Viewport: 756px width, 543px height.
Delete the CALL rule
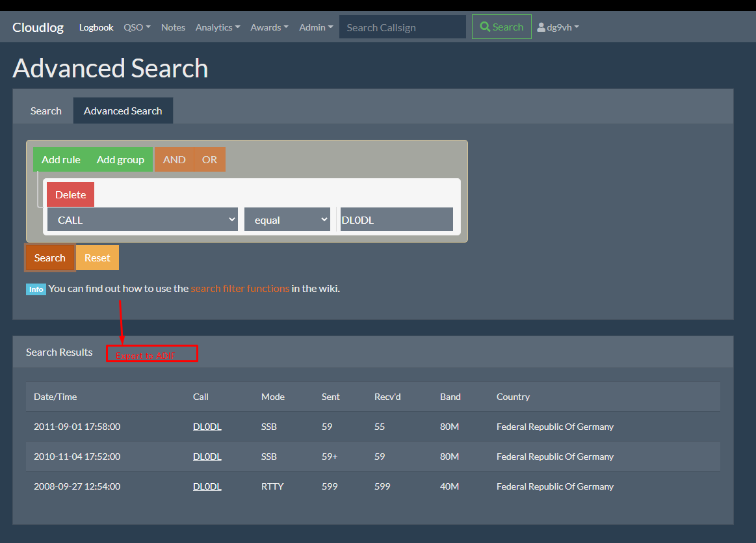[x=70, y=194]
